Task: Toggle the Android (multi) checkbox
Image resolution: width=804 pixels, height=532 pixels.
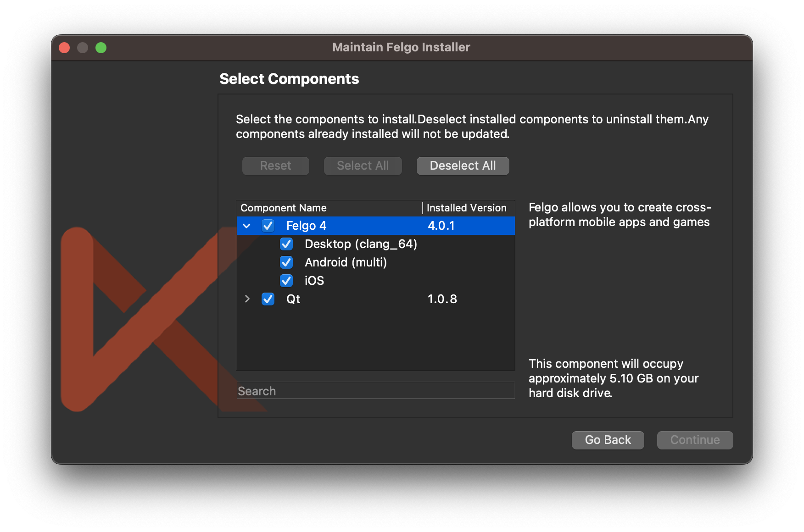Action: pos(286,262)
